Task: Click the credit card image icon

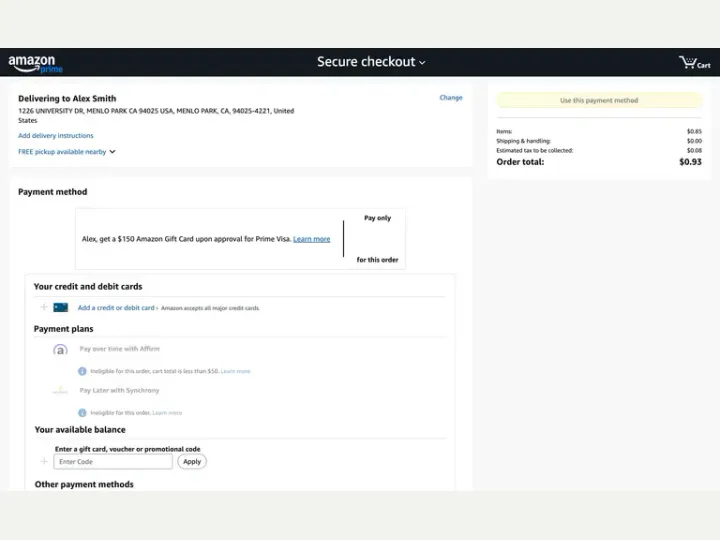Action: (x=61, y=307)
